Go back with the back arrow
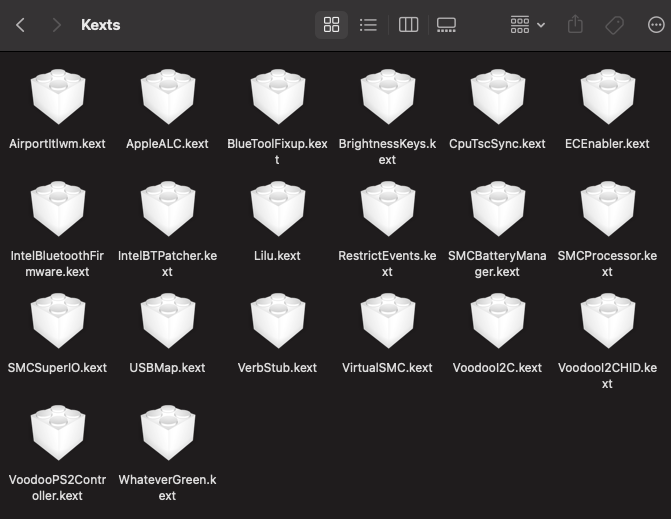Viewport: 671px width, 519px height. 20,25
